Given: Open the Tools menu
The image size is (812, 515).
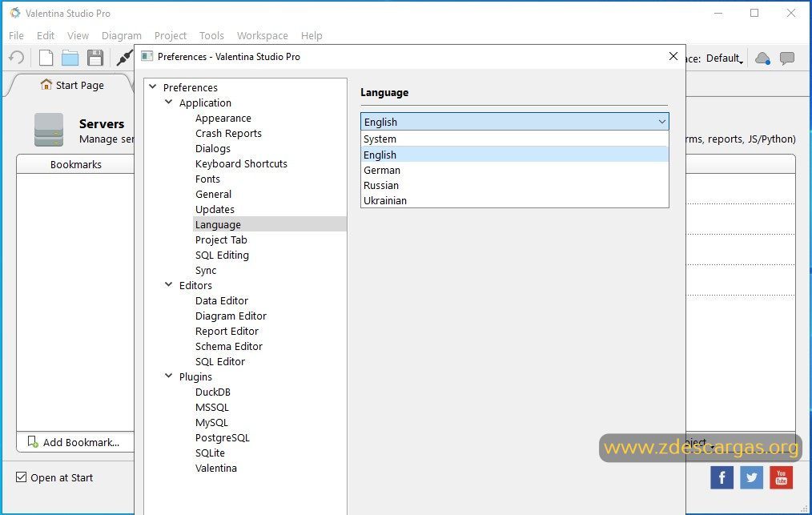Looking at the screenshot, I should coord(211,35).
